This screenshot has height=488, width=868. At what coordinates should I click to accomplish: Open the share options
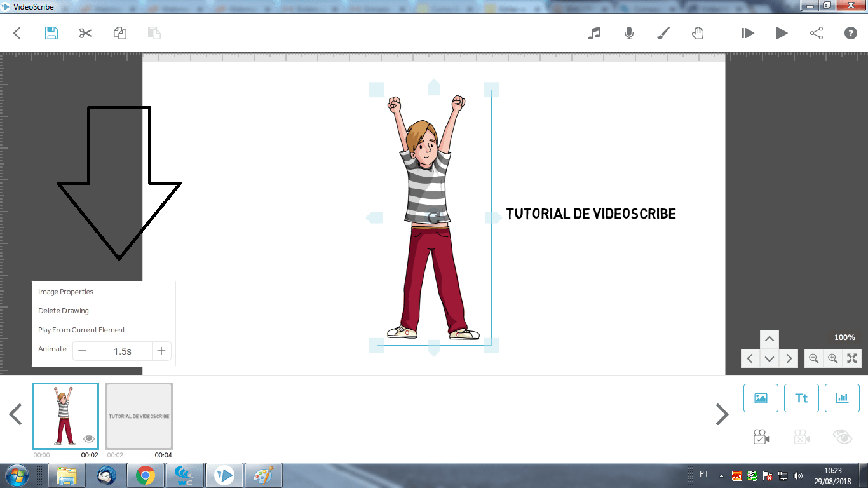point(817,33)
